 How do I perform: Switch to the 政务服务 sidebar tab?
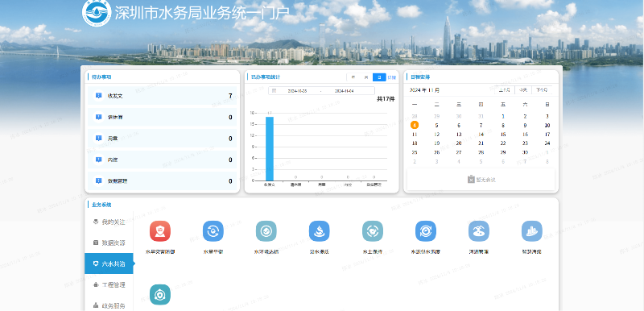pos(109,305)
